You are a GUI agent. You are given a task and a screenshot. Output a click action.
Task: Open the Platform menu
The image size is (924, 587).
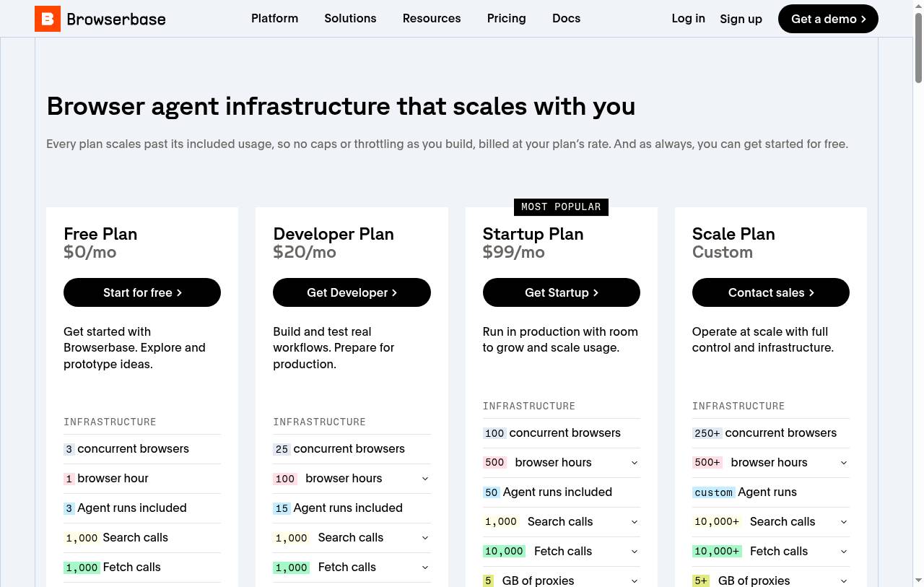point(274,18)
